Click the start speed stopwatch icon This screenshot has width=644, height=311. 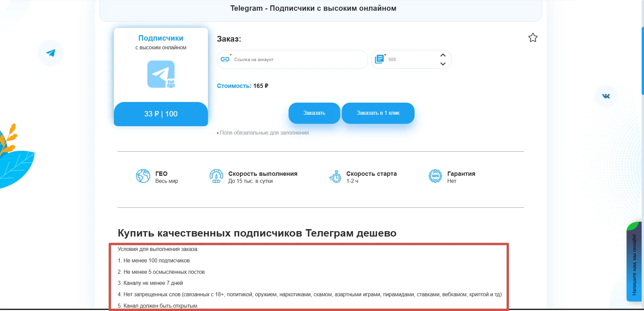335,176
